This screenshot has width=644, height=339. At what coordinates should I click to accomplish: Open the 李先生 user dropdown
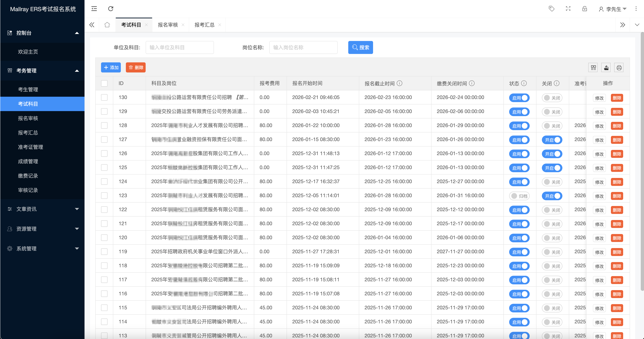pyautogui.click(x=613, y=9)
